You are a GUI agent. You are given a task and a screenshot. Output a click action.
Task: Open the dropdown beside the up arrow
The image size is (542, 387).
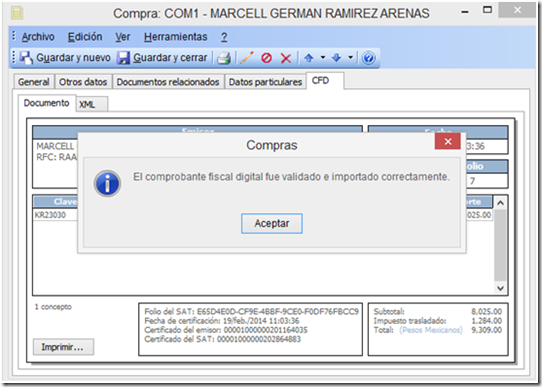323,57
